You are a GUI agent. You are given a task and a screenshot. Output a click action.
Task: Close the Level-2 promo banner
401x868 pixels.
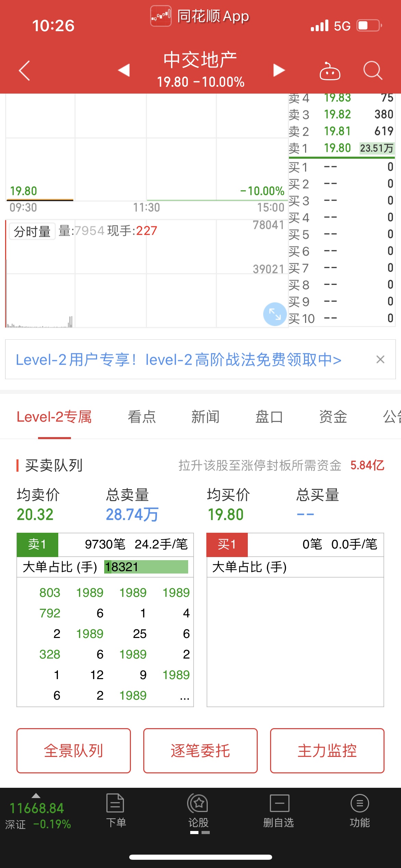[x=380, y=360]
